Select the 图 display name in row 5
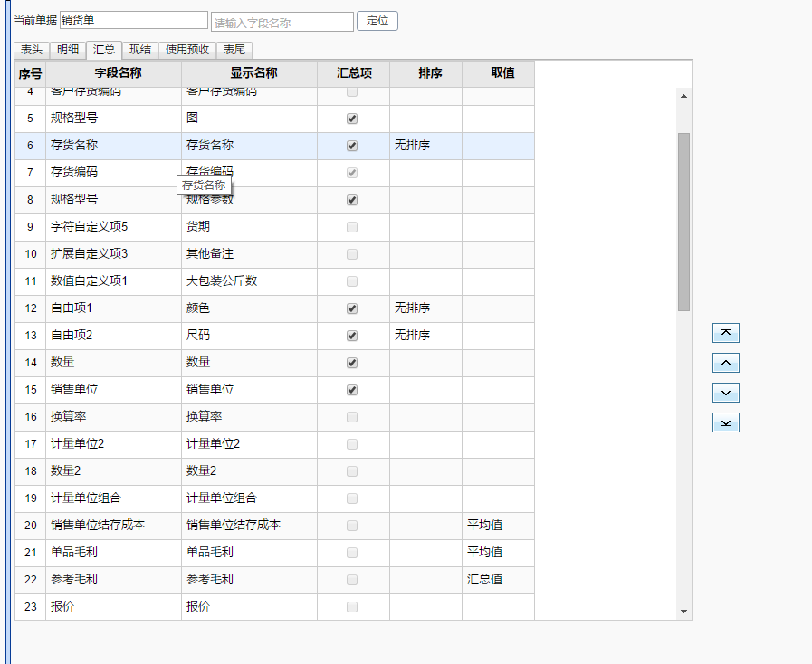This screenshot has height=664, width=812. [249, 119]
